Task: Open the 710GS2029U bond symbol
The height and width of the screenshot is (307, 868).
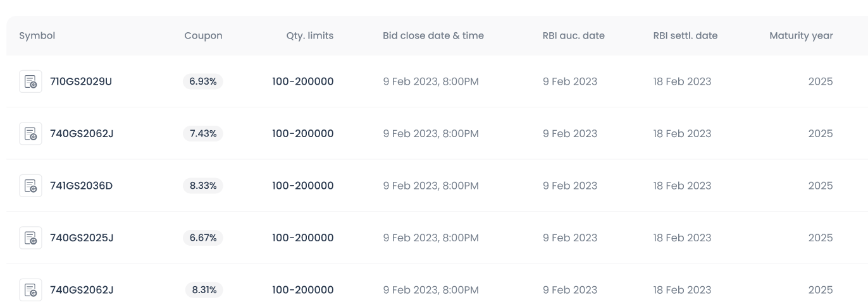Action: tap(81, 81)
